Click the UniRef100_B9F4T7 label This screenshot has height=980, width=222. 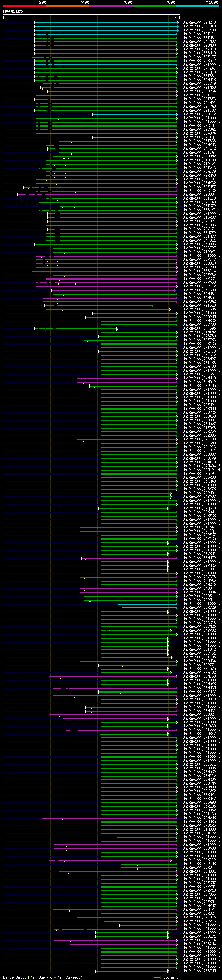199,57
